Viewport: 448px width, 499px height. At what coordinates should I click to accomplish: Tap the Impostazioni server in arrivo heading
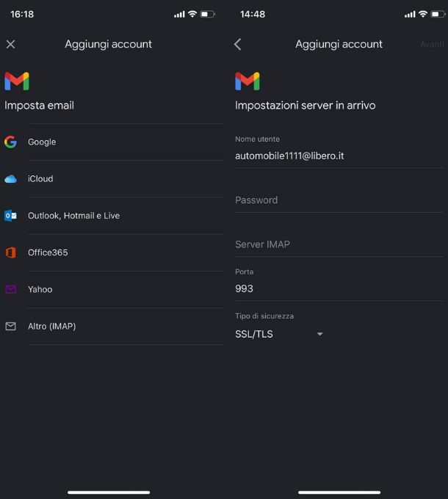click(305, 106)
